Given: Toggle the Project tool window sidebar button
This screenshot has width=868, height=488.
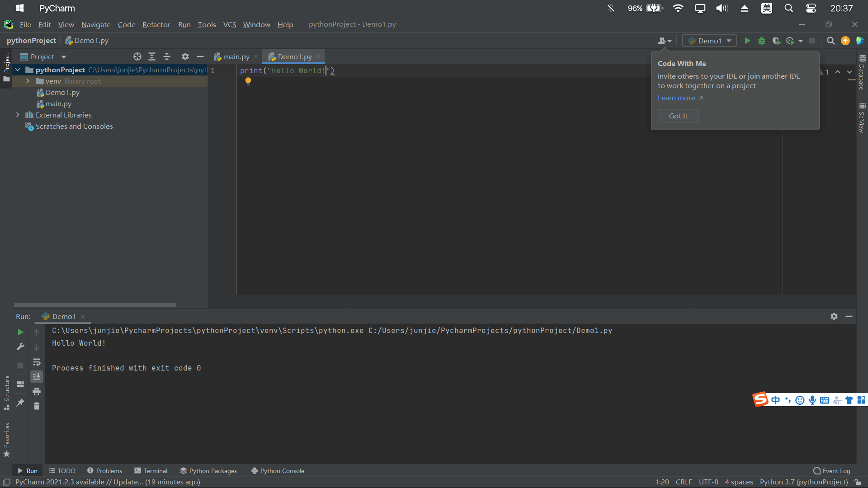Looking at the screenshot, I should pyautogui.click(x=6, y=67).
